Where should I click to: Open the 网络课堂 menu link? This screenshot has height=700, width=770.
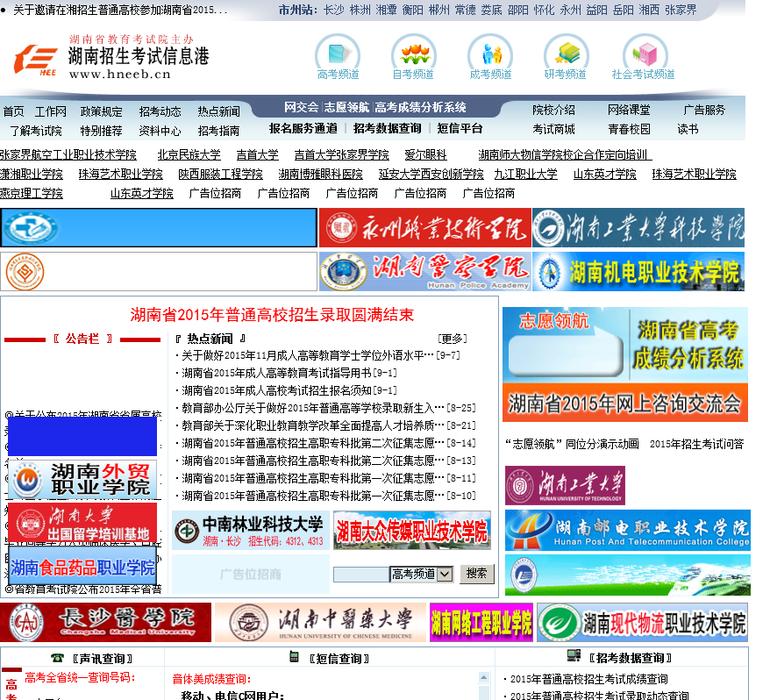coord(629,110)
